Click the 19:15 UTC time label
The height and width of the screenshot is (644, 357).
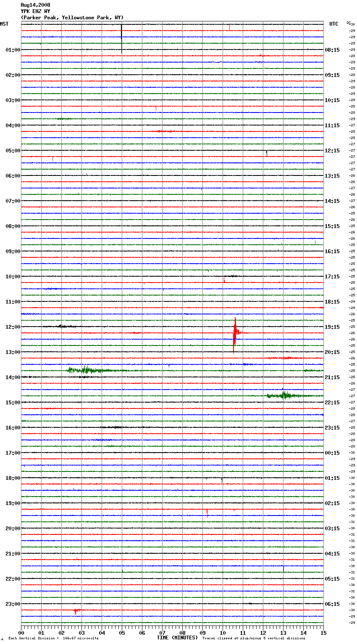pos(332,327)
